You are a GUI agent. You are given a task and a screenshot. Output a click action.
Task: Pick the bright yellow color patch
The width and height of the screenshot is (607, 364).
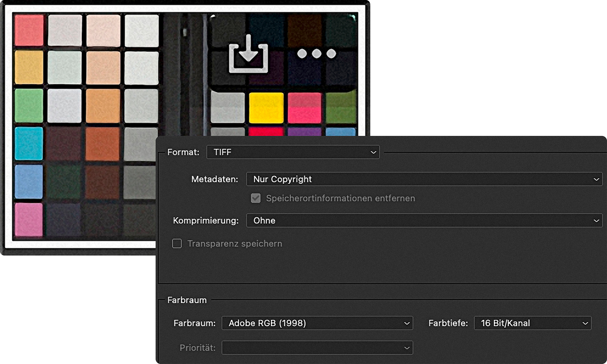pyautogui.click(x=266, y=108)
